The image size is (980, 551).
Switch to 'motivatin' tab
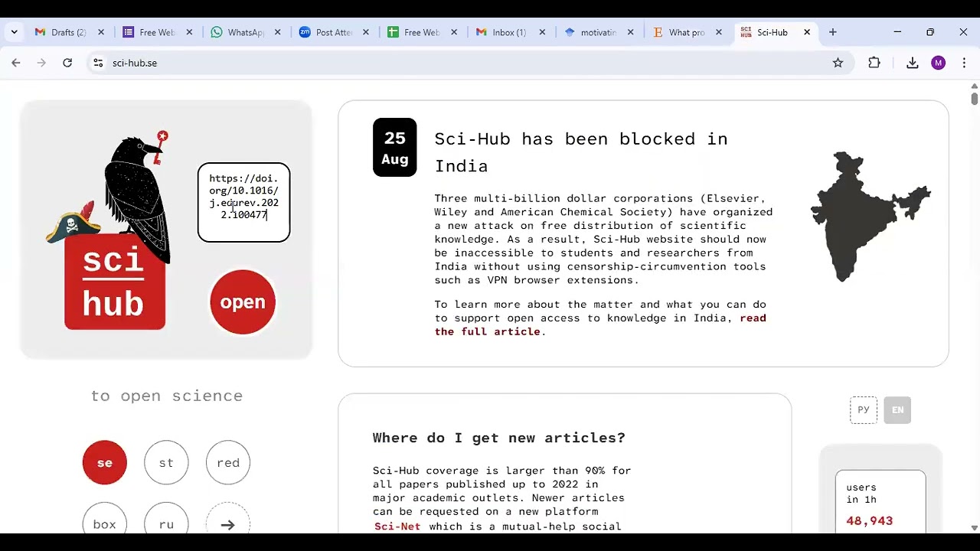coord(599,32)
